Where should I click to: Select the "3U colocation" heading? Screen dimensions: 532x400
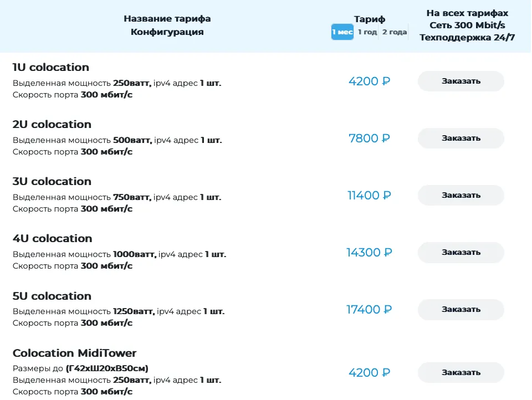coord(52,182)
